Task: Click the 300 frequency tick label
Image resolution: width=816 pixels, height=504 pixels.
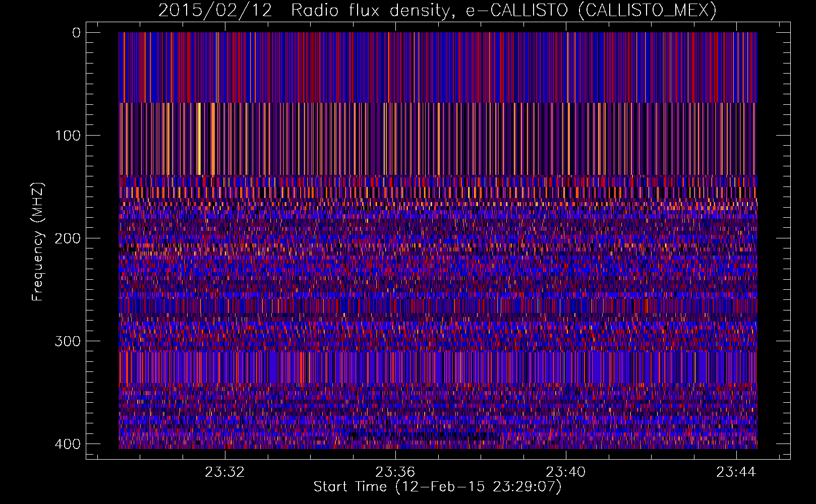Action: tap(67, 341)
